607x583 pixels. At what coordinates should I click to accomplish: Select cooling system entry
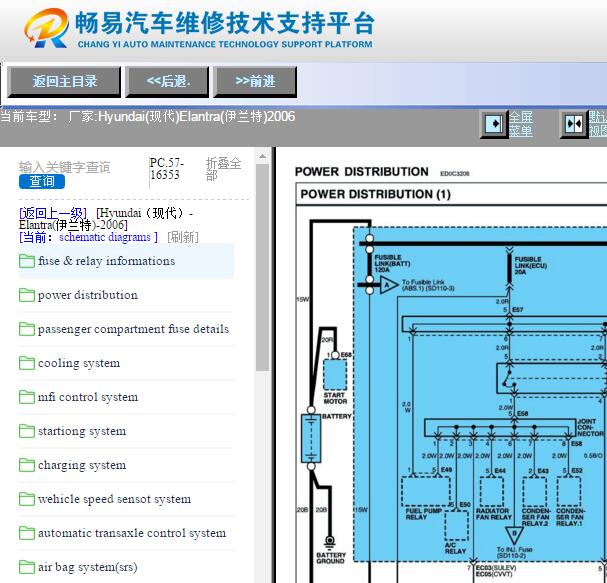click(79, 363)
